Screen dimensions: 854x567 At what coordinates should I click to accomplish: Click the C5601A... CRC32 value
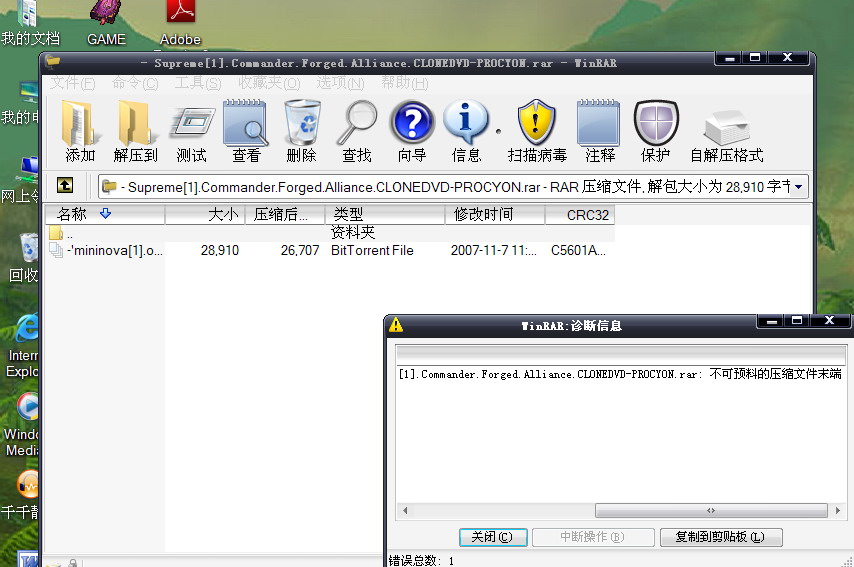[578, 251]
